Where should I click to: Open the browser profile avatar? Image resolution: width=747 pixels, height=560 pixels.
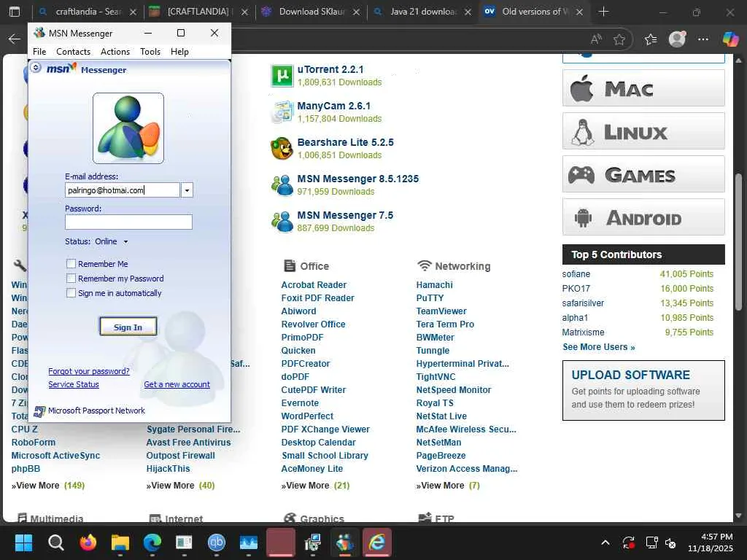coord(677,39)
